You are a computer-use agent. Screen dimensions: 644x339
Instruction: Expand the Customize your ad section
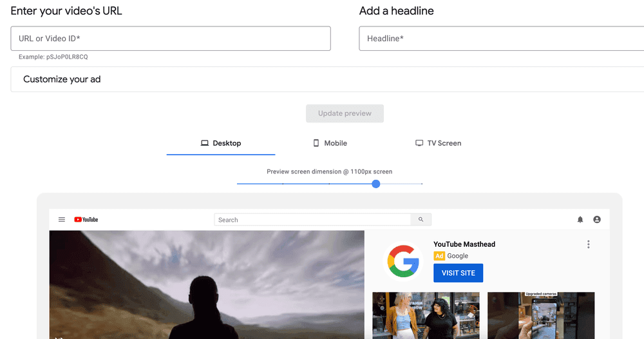[x=327, y=79]
